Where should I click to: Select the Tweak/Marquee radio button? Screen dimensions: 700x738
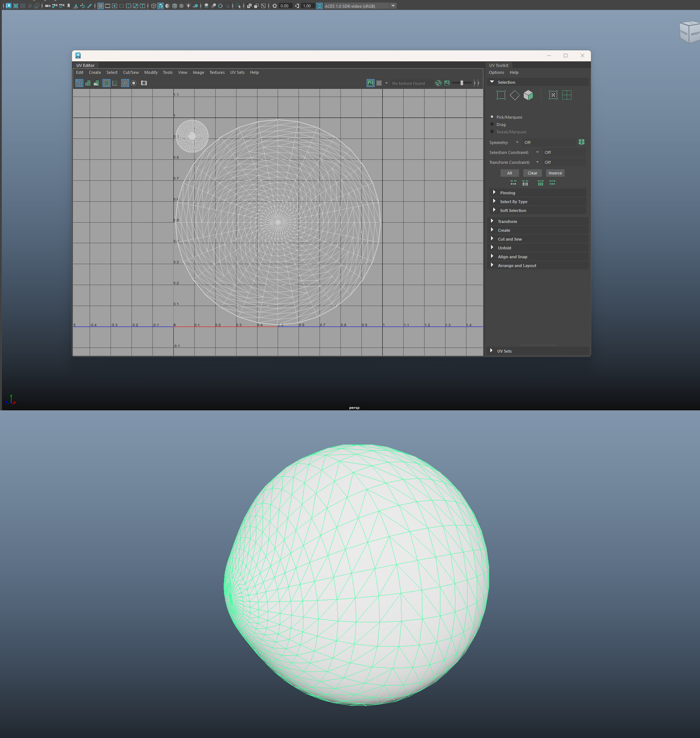click(492, 132)
